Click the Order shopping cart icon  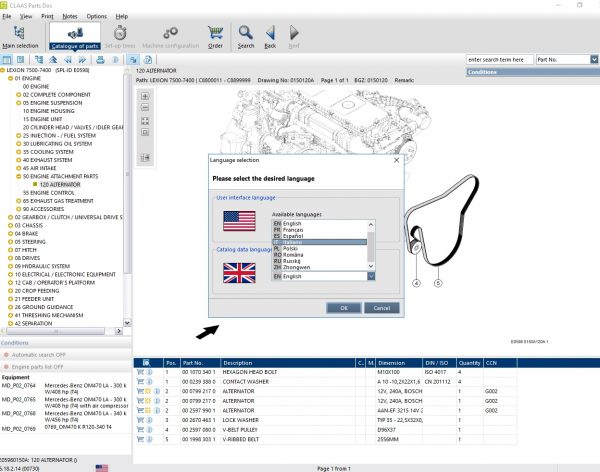pyautogui.click(x=215, y=37)
